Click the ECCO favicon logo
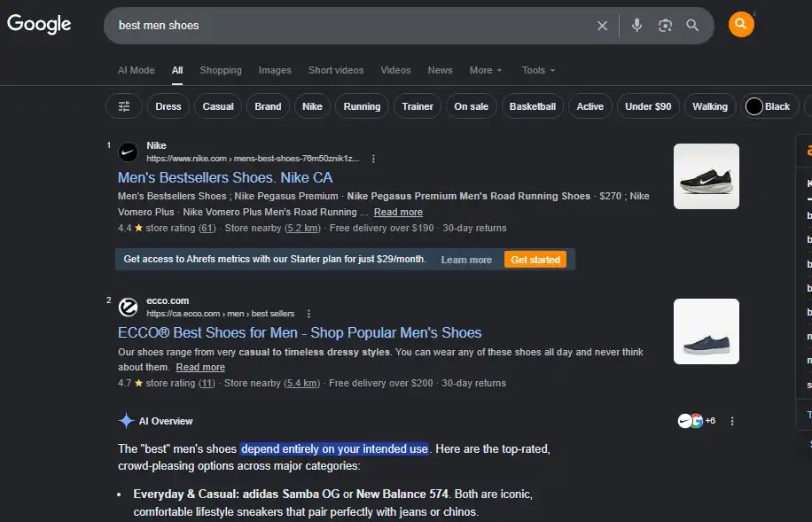 128,308
